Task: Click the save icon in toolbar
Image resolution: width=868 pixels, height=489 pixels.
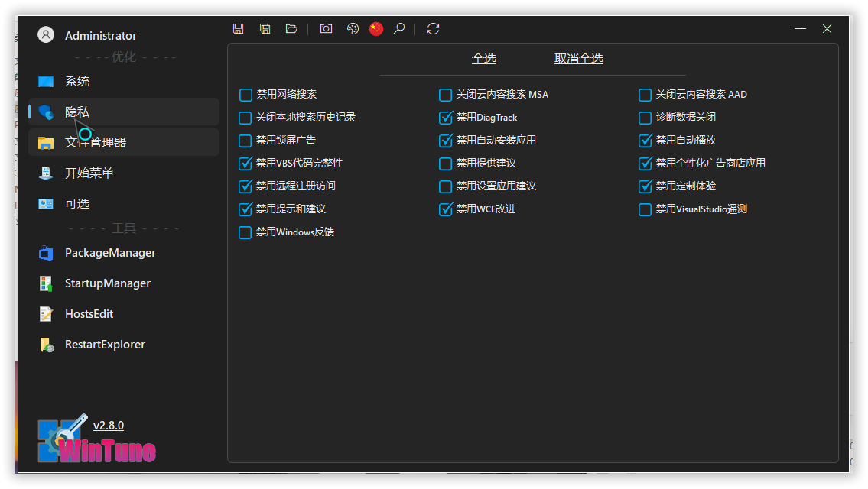Action: [239, 29]
